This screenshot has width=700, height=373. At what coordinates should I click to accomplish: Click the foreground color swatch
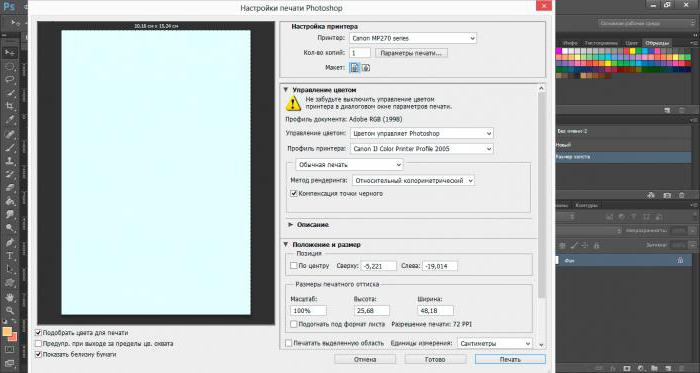tap(7, 332)
